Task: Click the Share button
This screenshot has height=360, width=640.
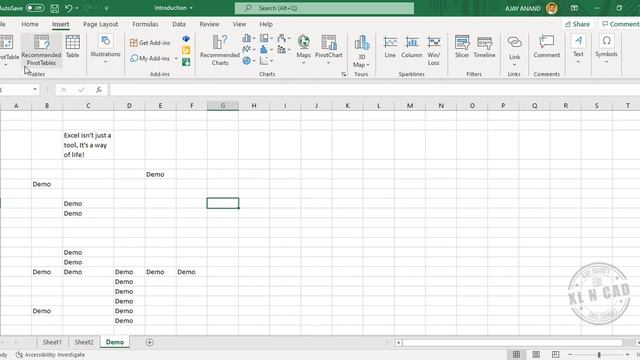Action: pos(577,24)
